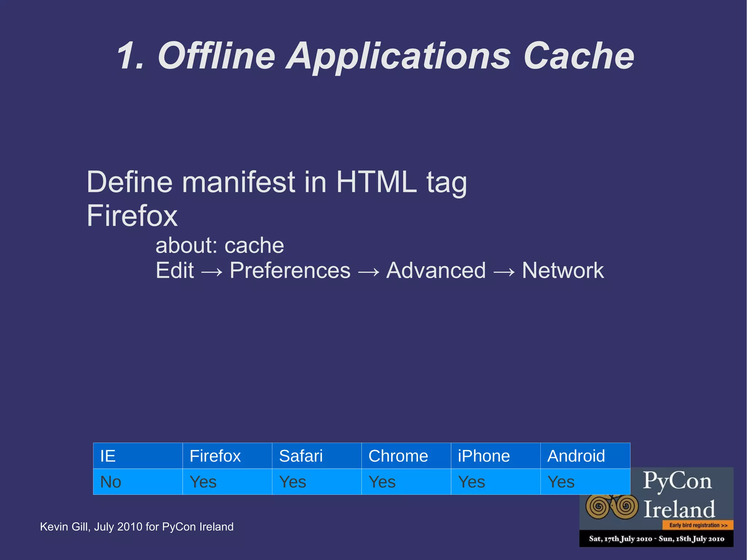
Task: Click the Safari column header cell
Action: tap(316, 456)
